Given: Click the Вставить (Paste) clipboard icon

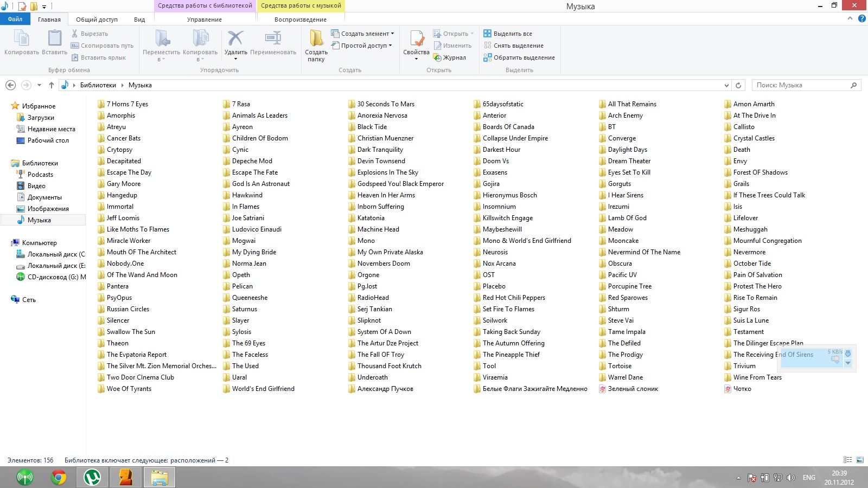Looking at the screenshot, I should (x=54, y=38).
